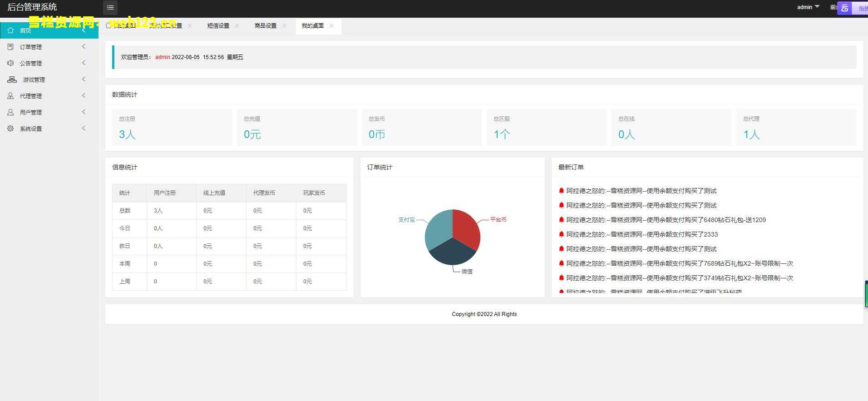Open the admin user dropdown
This screenshot has height=401, width=868.
tap(808, 7)
